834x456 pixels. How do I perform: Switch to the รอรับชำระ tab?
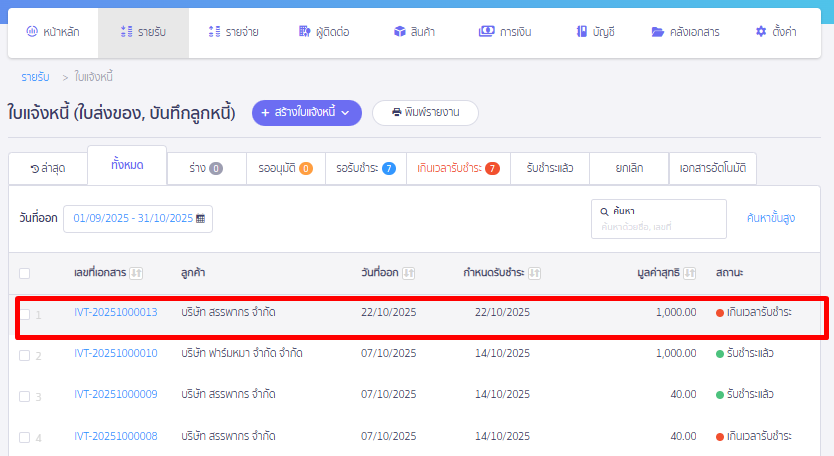366,168
